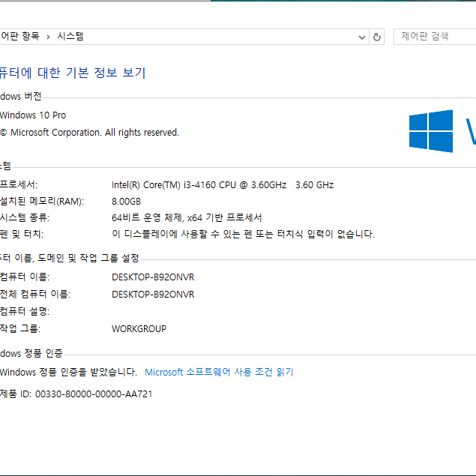Open address bar history dropdown
Image resolution: width=476 pixels, height=476 pixels.
(x=361, y=37)
